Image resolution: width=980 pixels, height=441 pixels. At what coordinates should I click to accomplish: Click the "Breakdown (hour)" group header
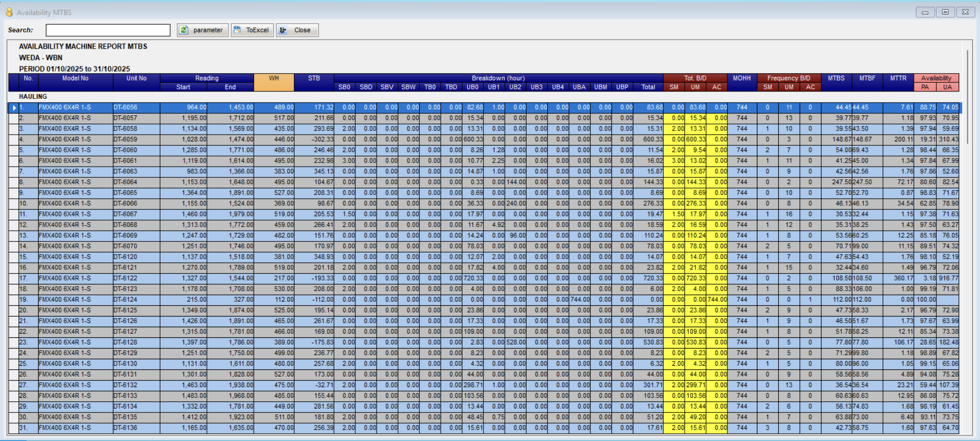pos(499,78)
